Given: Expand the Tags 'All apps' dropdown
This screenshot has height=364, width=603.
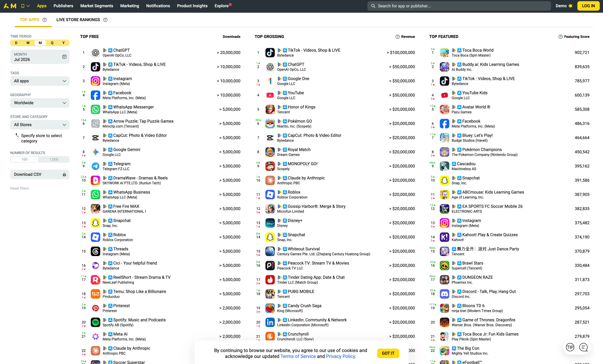Looking at the screenshot, I should [x=40, y=81].
